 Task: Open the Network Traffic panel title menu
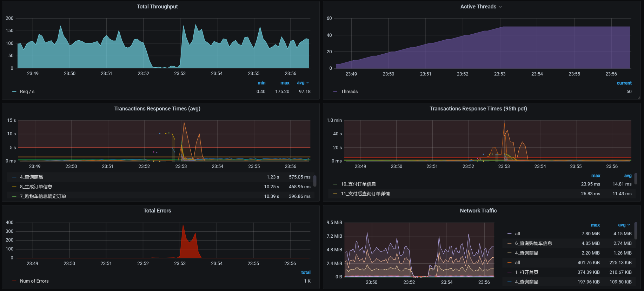(x=478, y=211)
